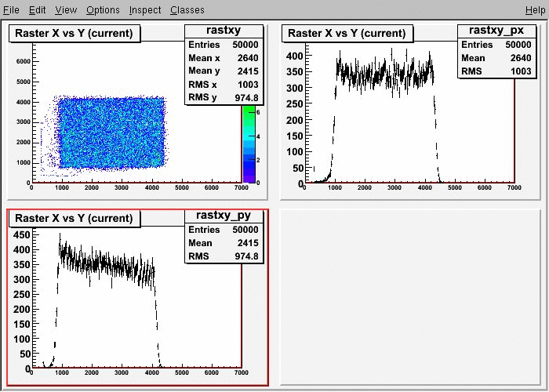Screen dimensions: 549x392
Task: Click 'Mean y 2415' in rastxy stats
Action: (x=224, y=71)
